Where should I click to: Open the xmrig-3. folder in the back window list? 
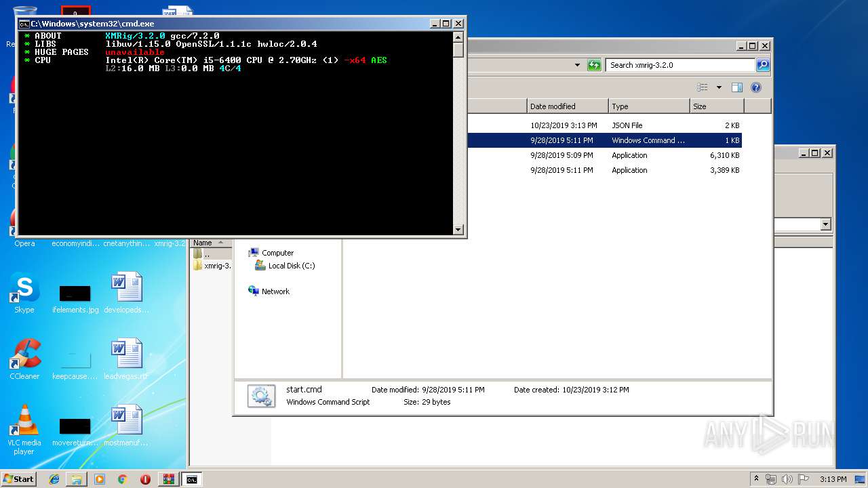[x=212, y=266]
